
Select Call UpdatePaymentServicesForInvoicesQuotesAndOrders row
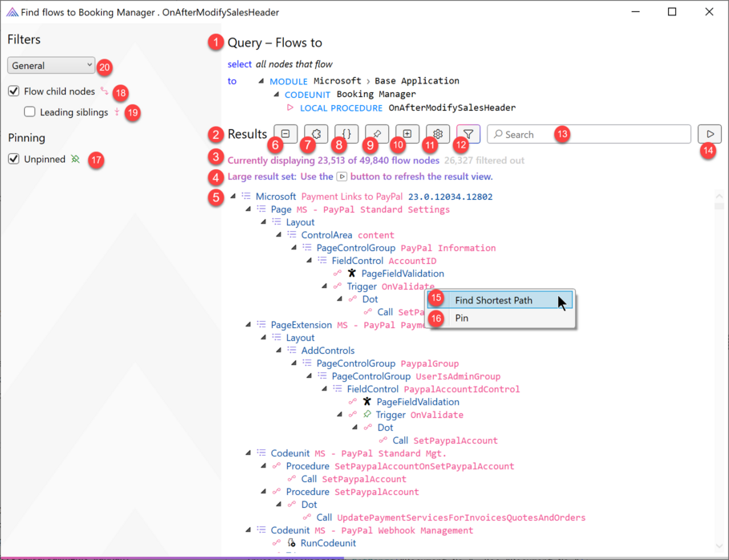(443, 517)
